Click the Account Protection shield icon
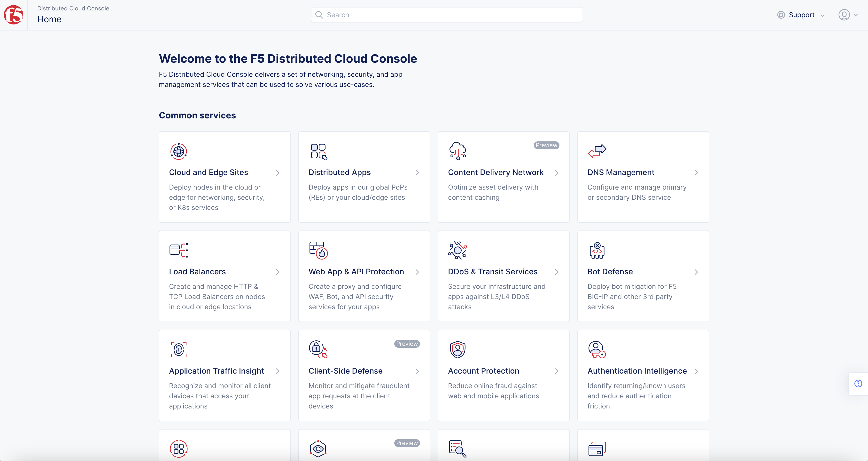Image resolution: width=868 pixels, height=461 pixels. (457, 349)
